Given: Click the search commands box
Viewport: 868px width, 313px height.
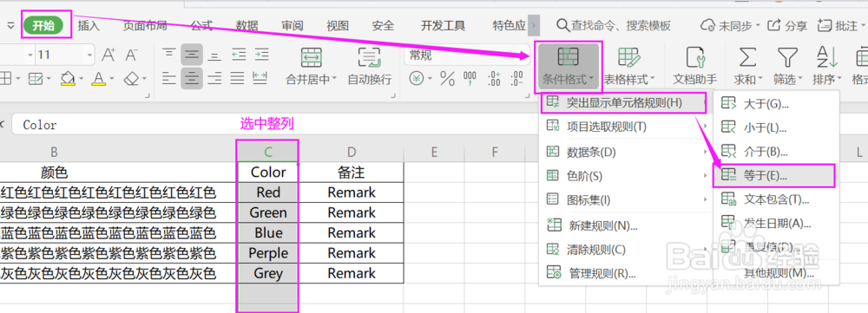Looking at the screenshot, I should coord(614,25).
